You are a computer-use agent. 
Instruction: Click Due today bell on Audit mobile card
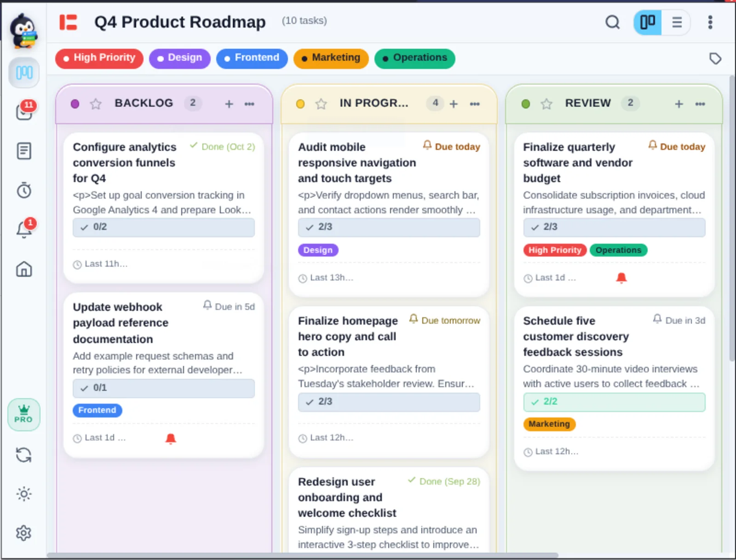[x=427, y=145]
